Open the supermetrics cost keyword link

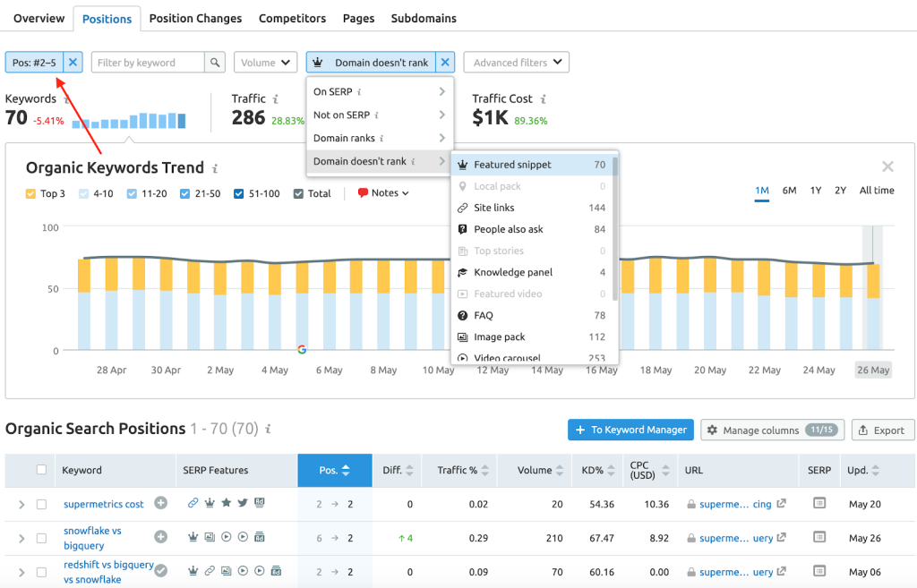[104, 504]
